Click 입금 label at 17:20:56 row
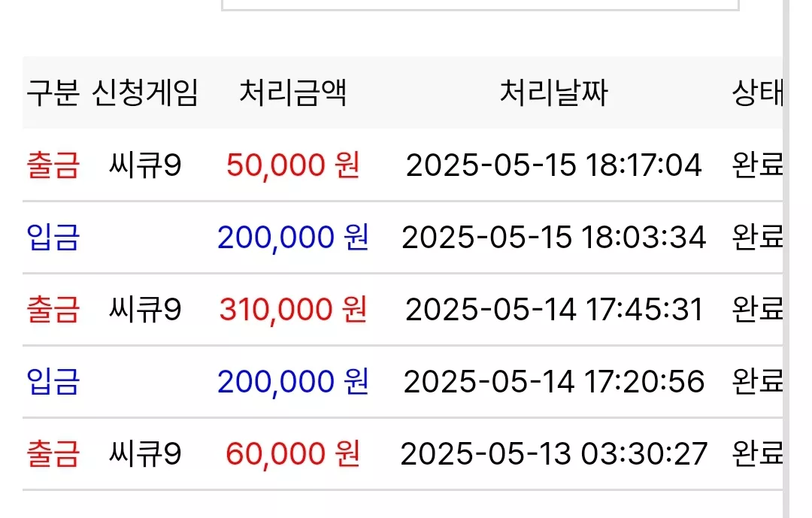812x518 pixels. click(53, 381)
